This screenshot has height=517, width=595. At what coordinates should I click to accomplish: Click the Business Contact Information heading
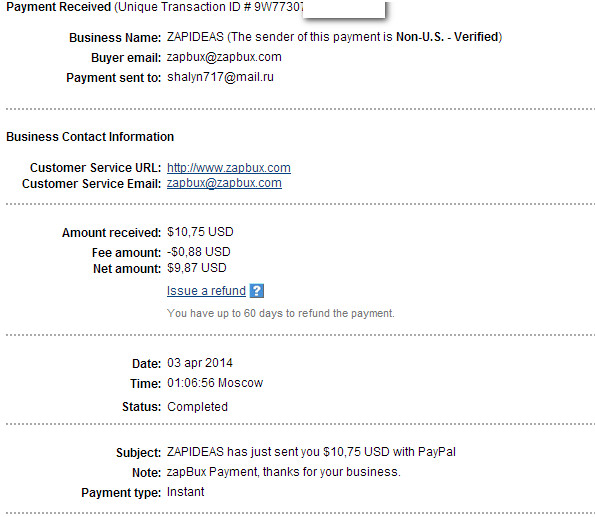click(90, 137)
